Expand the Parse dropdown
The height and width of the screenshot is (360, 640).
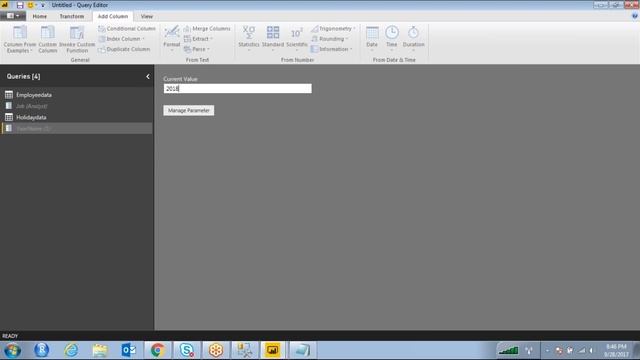point(197,49)
